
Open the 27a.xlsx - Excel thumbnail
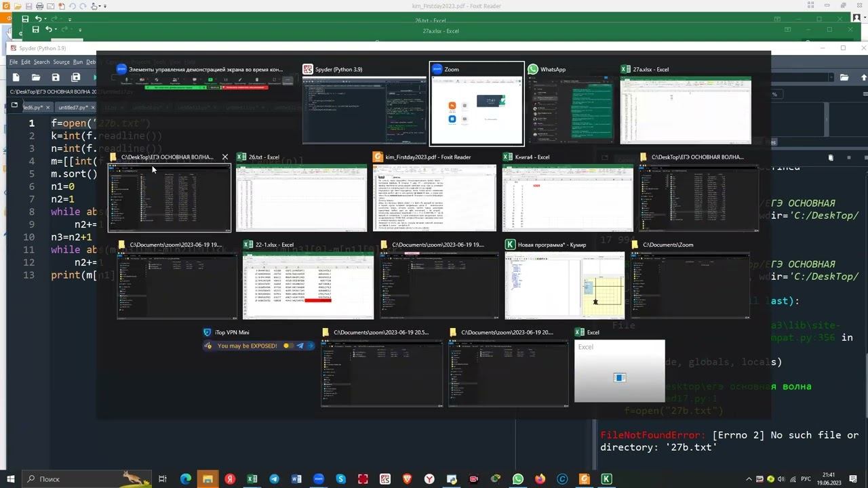pyautogui.click(x=686, y=110)
